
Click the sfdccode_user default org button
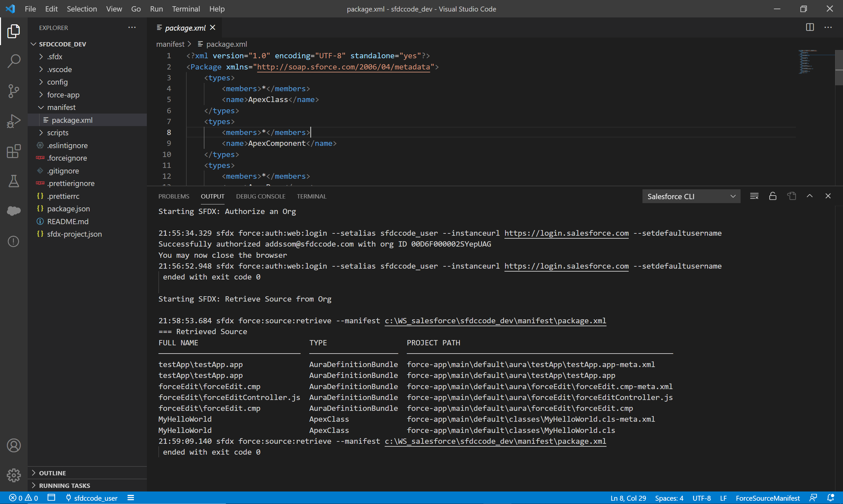coord(92,498)
